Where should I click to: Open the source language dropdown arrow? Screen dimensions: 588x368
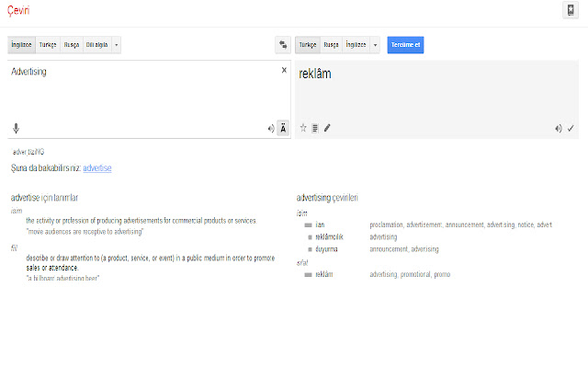[x=117, y=45]
